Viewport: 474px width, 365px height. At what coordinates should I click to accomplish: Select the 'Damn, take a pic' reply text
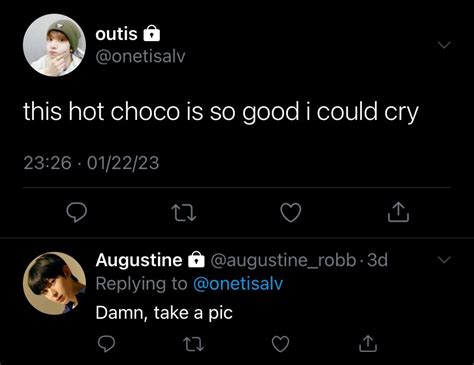(x=164, y=313)
